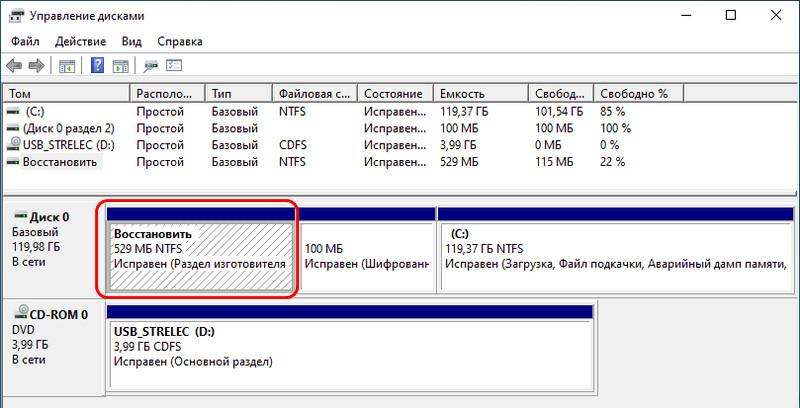Click the 119,37 ГБ capacity cell

[x=463, y=111]
